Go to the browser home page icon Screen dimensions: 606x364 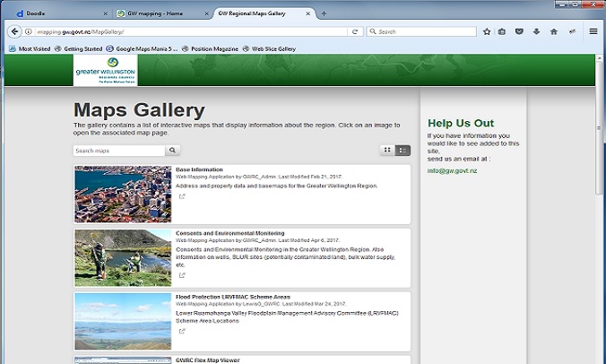pos(554,31)
